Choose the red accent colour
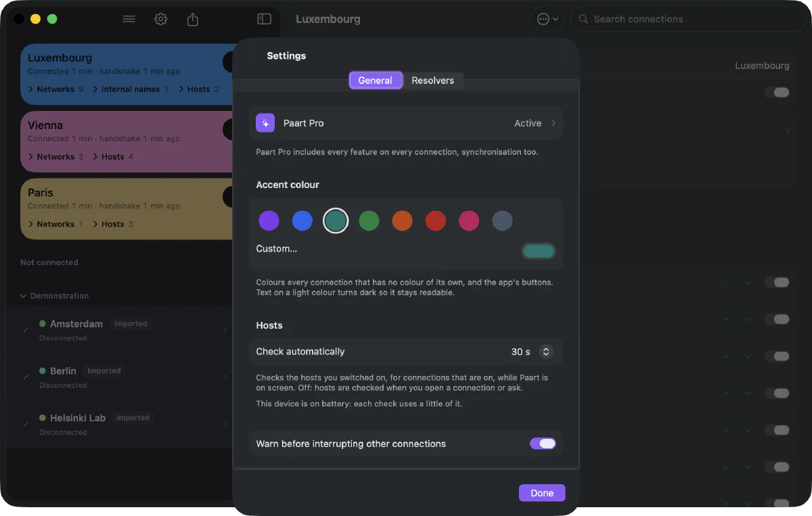812x516 pixels. coord(436,220)
